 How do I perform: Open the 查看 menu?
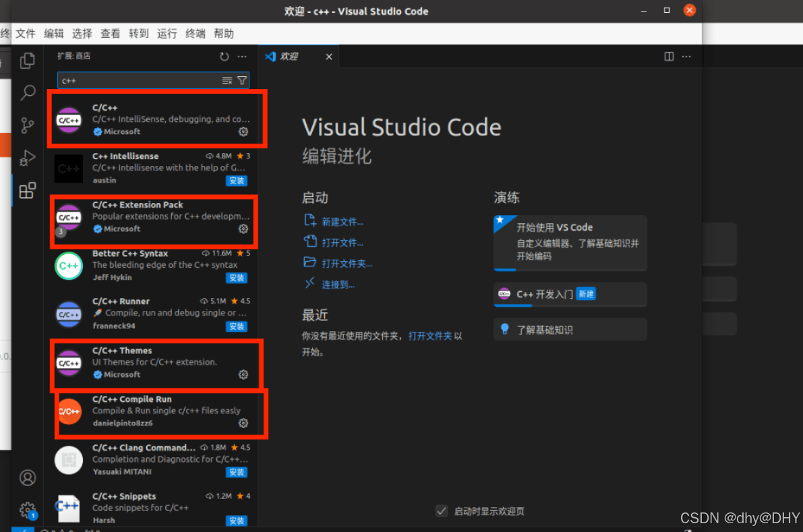click(x=110, y=34)
